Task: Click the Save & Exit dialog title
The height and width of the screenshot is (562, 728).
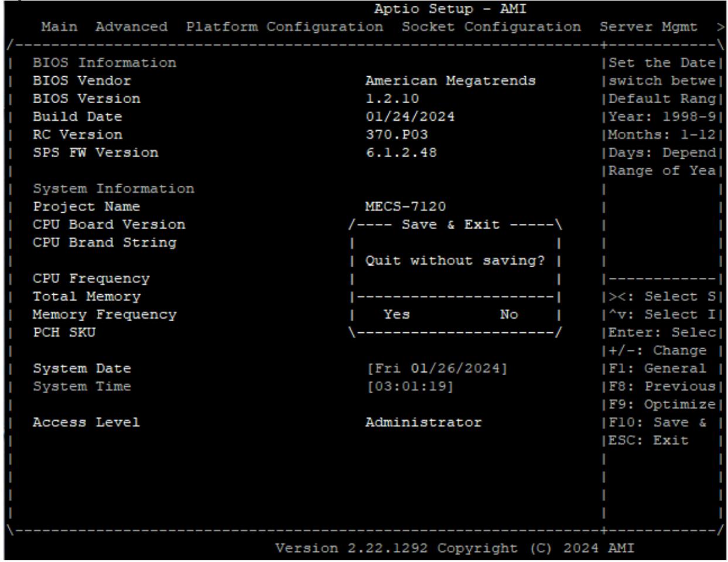Action: point(450,225)
